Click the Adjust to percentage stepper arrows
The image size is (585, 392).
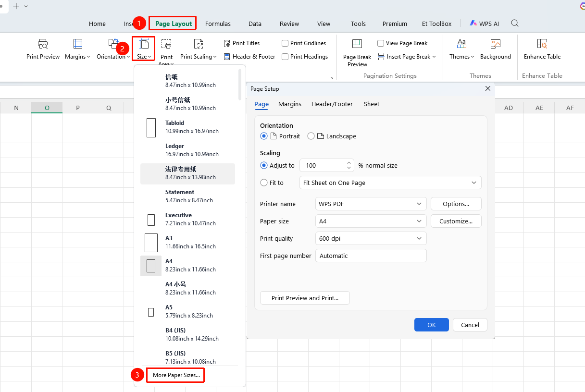point(349,166)
